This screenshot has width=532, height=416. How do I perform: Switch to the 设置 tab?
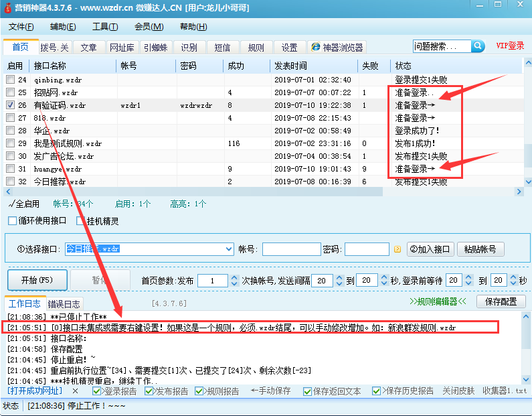(289, 47)
